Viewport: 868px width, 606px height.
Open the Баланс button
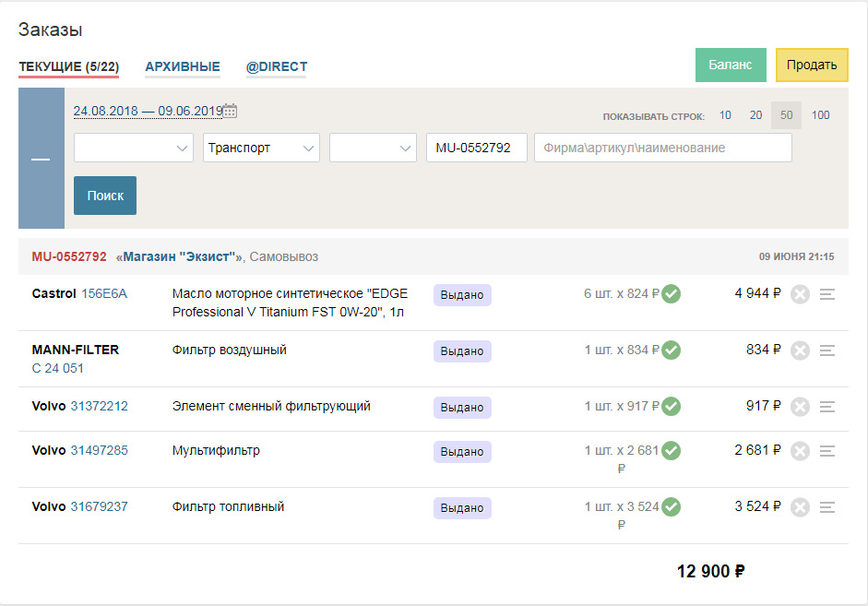[731, 65]
